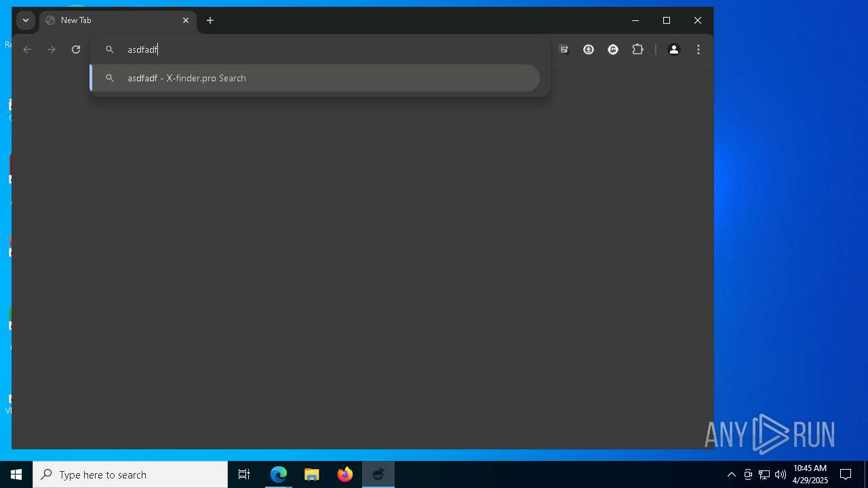
Task: Open the browser three-dot menu
Action: pos(698,49)
